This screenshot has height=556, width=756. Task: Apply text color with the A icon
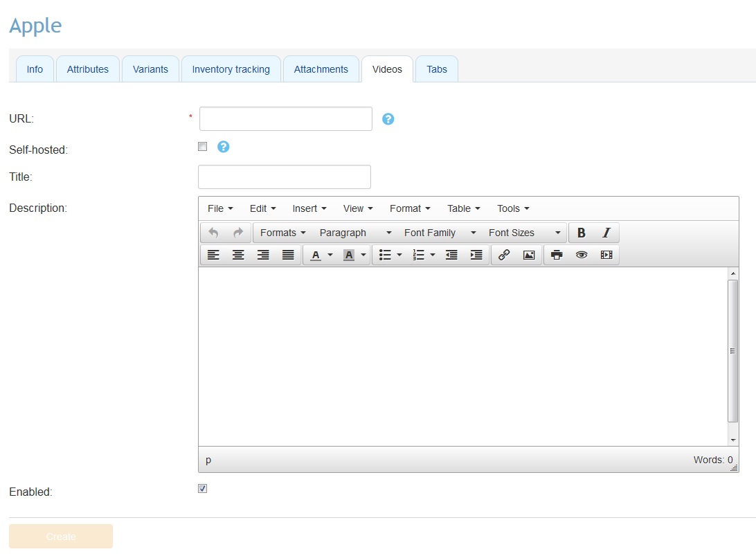[x=316, y=255]
